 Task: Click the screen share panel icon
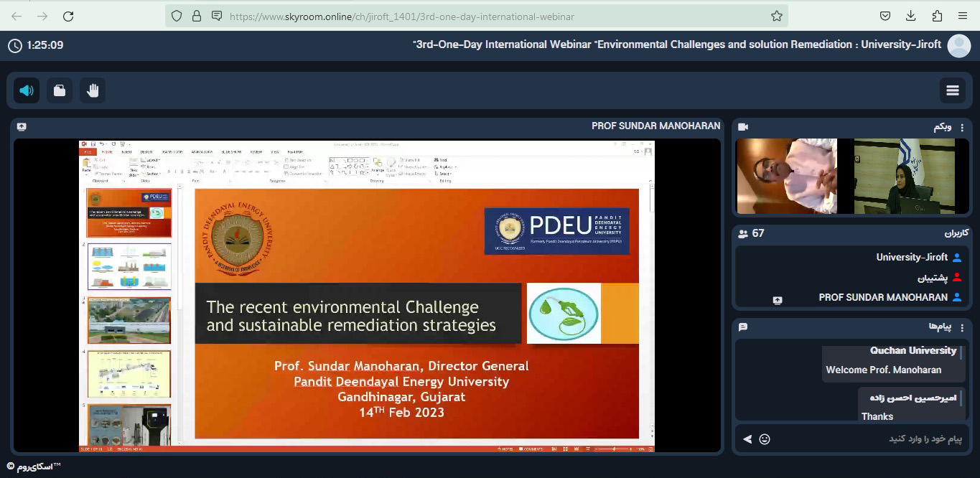pyautogui.click(x=22, y=126)
